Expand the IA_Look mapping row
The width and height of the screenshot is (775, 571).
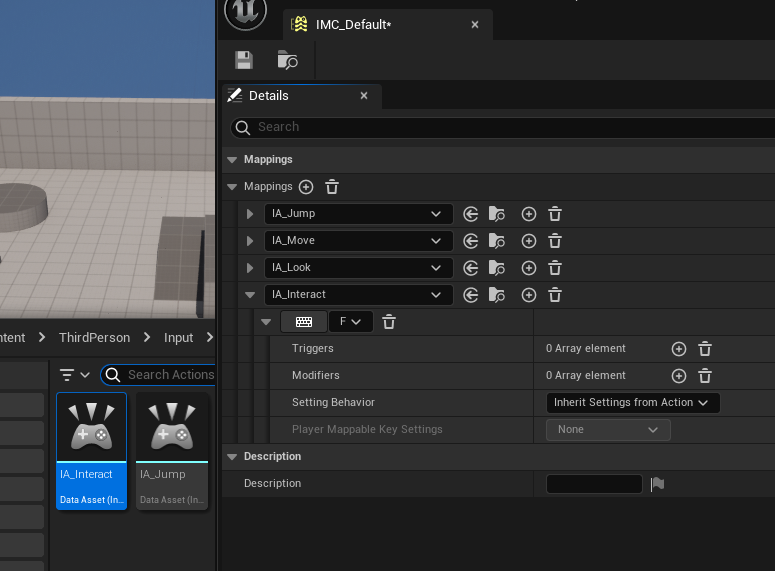tap(250, 268)
